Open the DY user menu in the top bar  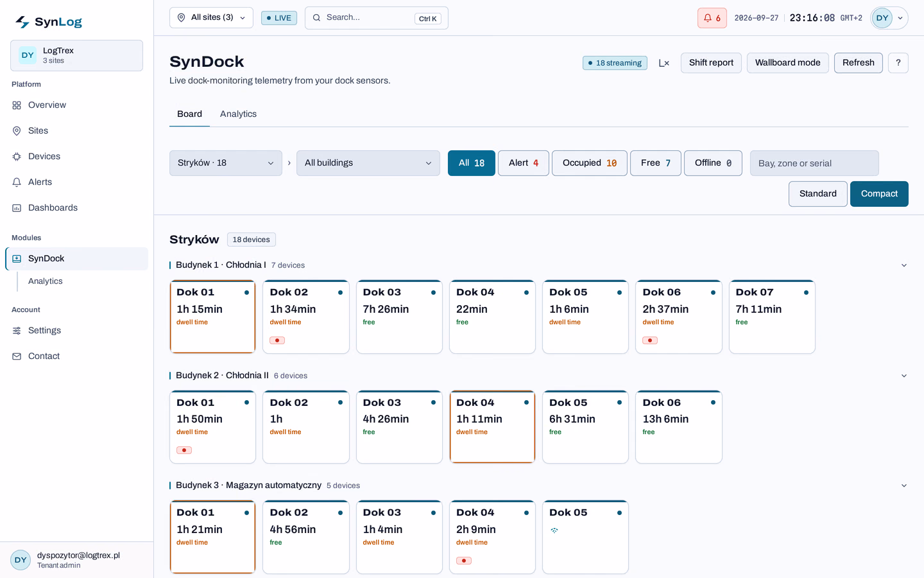[889, 18]
